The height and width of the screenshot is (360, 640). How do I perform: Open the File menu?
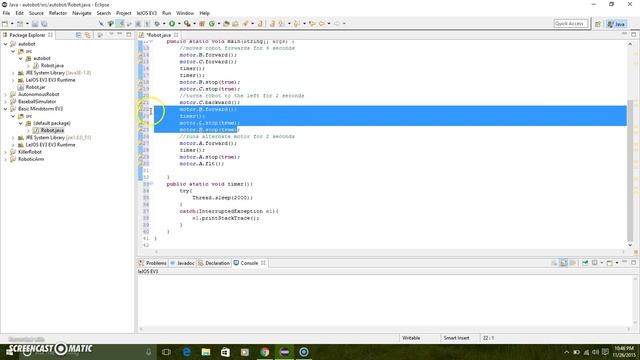click(6, 13)
